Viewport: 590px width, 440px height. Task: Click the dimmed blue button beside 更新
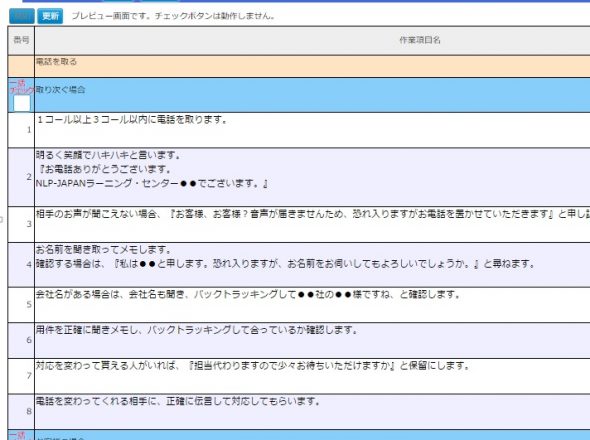click(22, 16)
